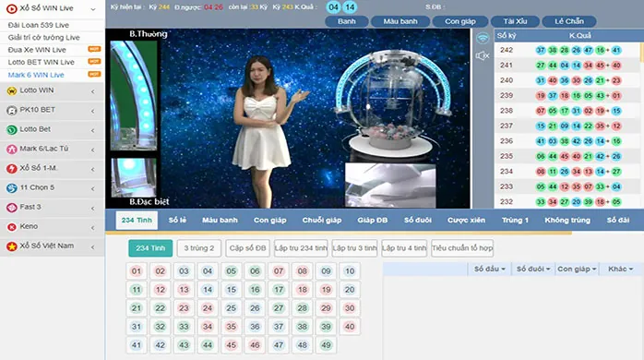644x360 pixels.
Task: Click the Keno red icon
Action: [11, 227]
